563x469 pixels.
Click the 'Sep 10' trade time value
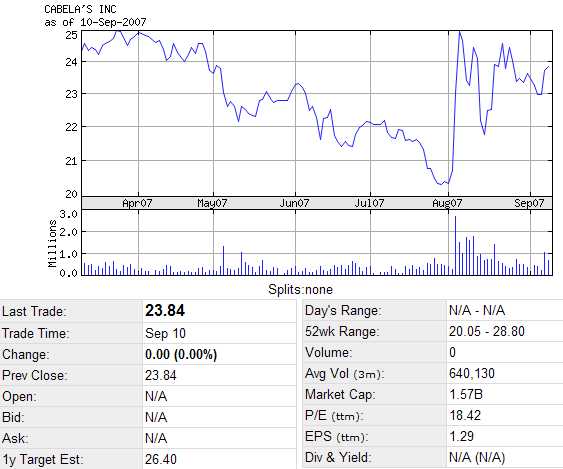pos(165,333)
